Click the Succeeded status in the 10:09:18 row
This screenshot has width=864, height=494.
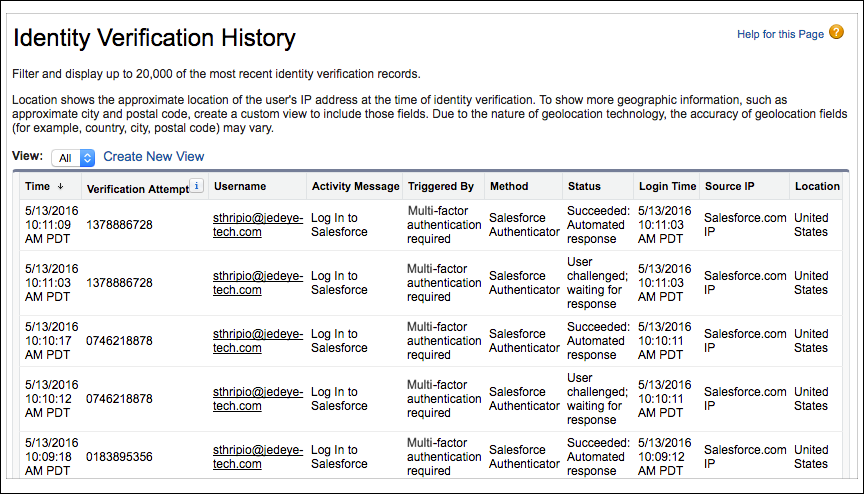(x=598, y=457)
